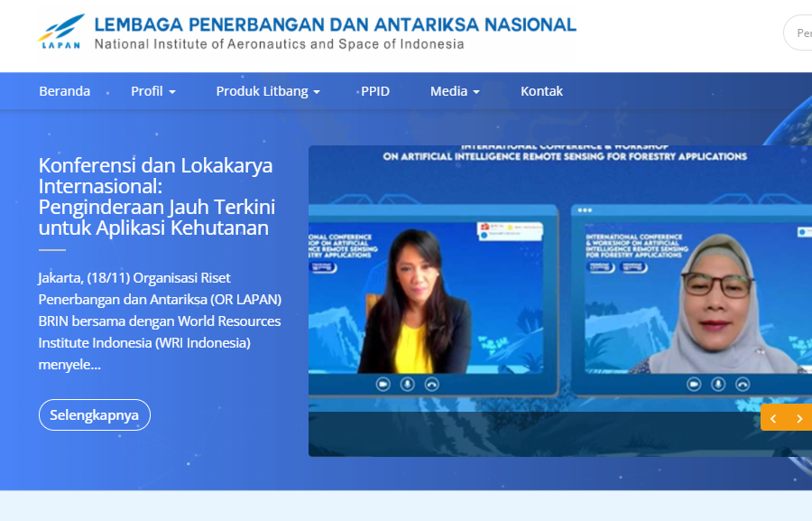Advance to next slide with right arrow
This screenshot has width=812, height=521.
pos(799,418)
